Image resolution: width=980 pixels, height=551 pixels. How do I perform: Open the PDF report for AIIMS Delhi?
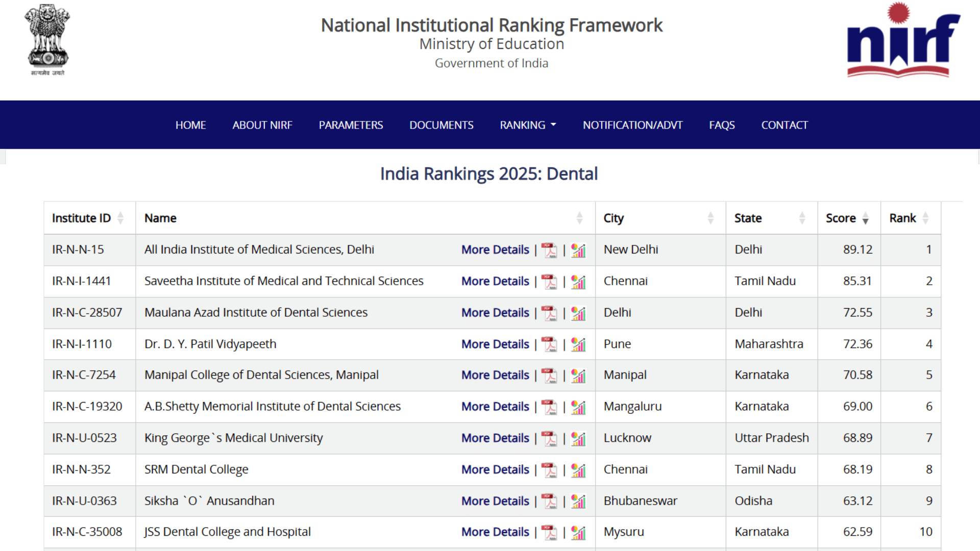[550, 251]
